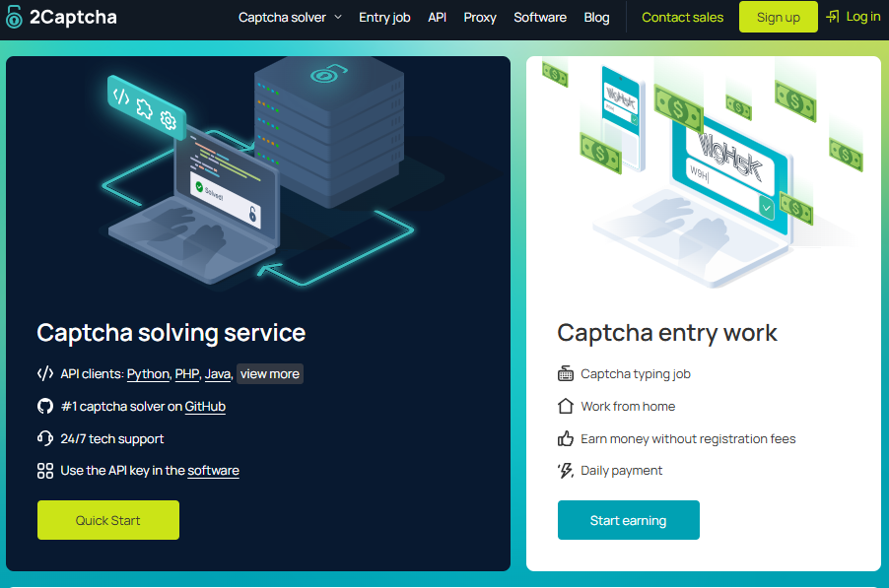Image resolution: width=889 pixels, height=588 pixels.
Task: Click the thumbs-up icon by Earn money
Action: (x=566, y=438)
